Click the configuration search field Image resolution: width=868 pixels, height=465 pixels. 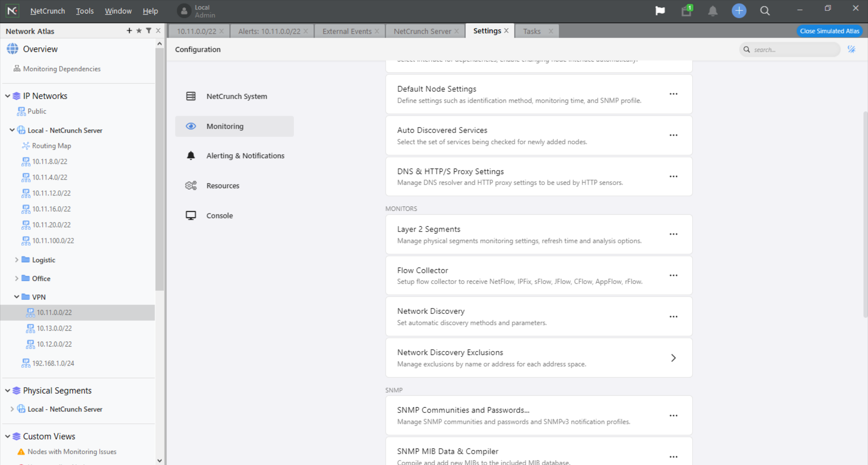[x=790, y=49]
